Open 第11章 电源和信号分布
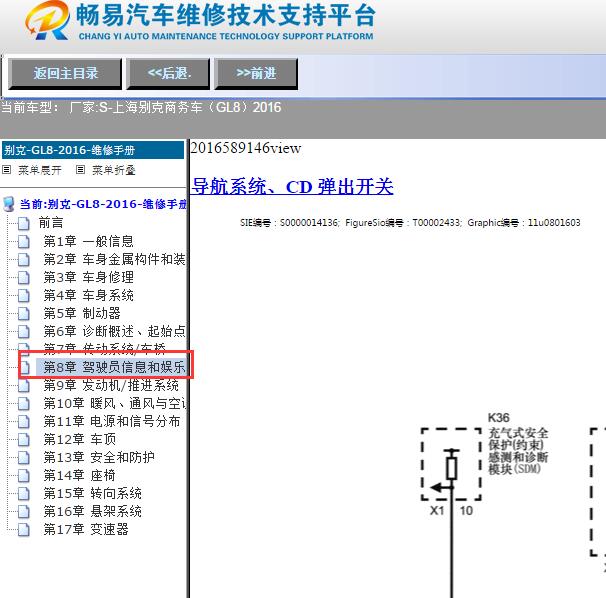 (112, 421)
